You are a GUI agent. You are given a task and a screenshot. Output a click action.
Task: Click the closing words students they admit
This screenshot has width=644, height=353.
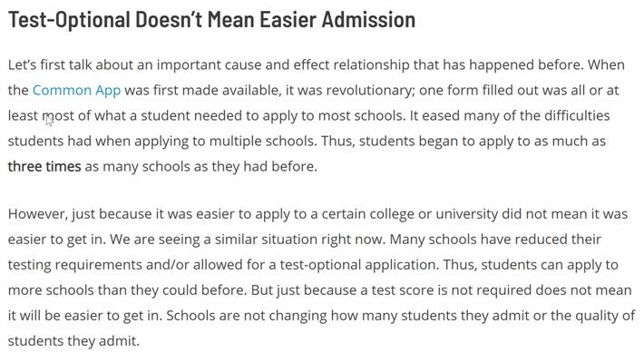(x=73, y=340)
